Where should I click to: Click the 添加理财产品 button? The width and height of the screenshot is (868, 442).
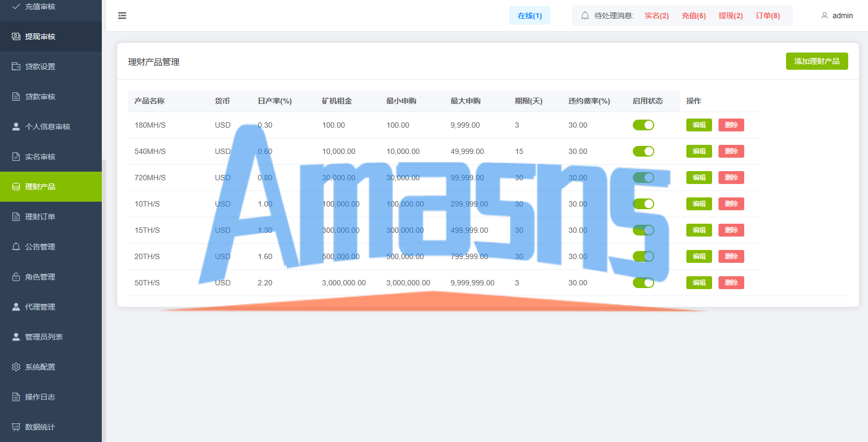click(x=817, y=61)
